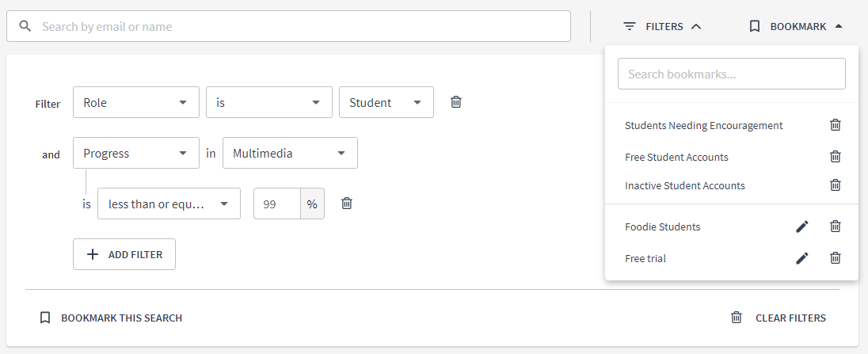Viewport: 868px width, 354px height.
Task: Select Inactive Student Accounts bookmark
Action: coord(684,185)
